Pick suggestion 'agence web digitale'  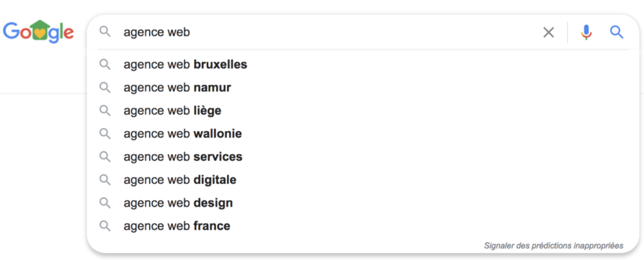click(363, 180)
